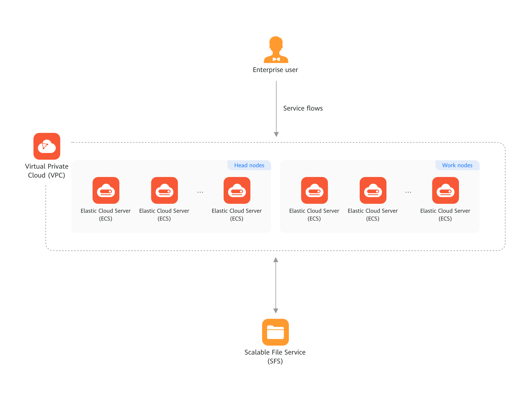Select the Virtual Private Cloud icon
The width and height of the screenshot is (532, 402).
(47, 146)
